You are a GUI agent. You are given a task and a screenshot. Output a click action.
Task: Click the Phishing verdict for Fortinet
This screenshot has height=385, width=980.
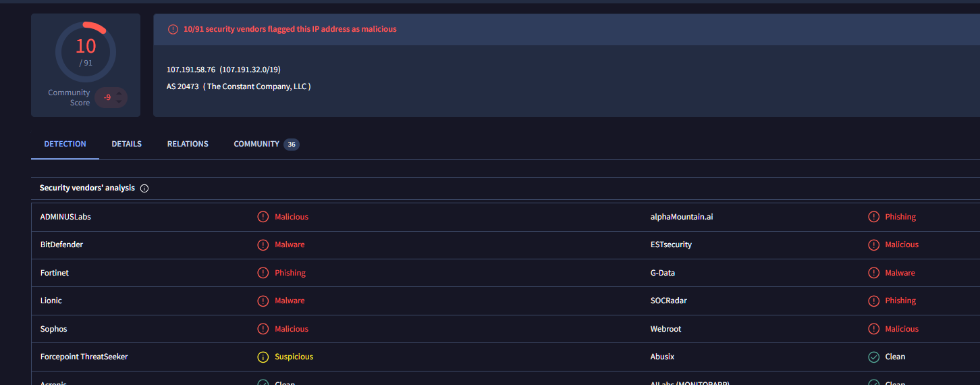tap(290, 273)
